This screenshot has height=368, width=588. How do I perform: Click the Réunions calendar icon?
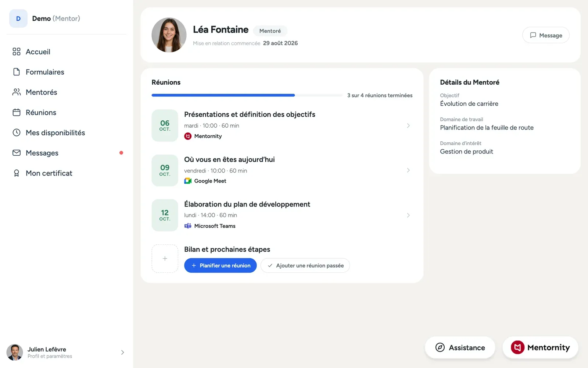(17, 112)
